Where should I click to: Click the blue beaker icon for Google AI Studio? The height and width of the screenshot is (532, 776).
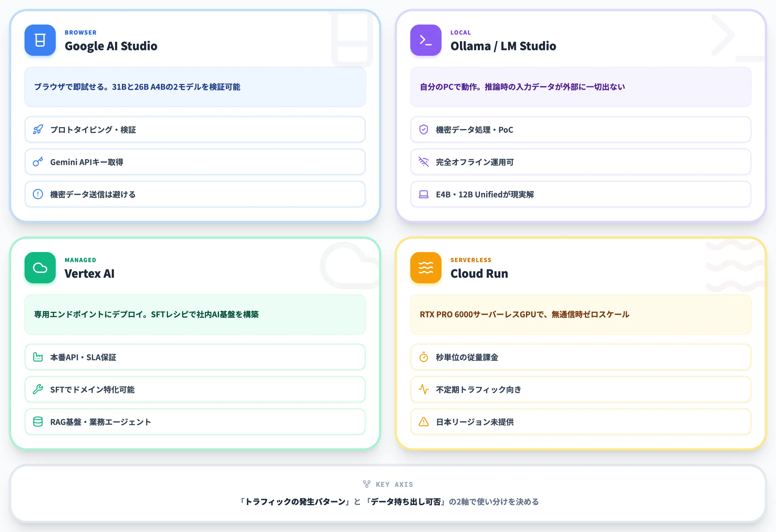[40, 40]
